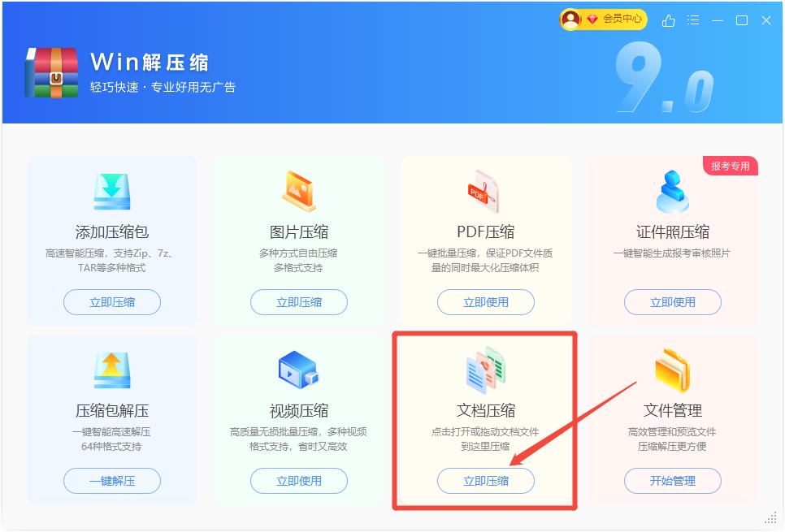Click the PDF压缩 document icon
The height and width of the screenshot is (532, 785).
click(x=484, y=191)
